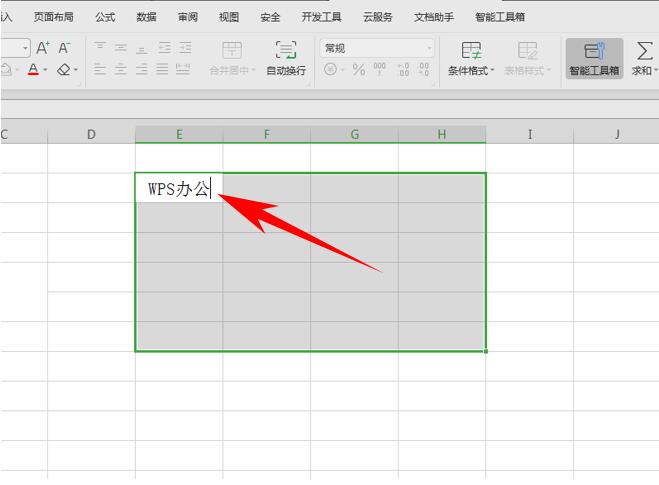Select column G header

(x=354, y=134)
